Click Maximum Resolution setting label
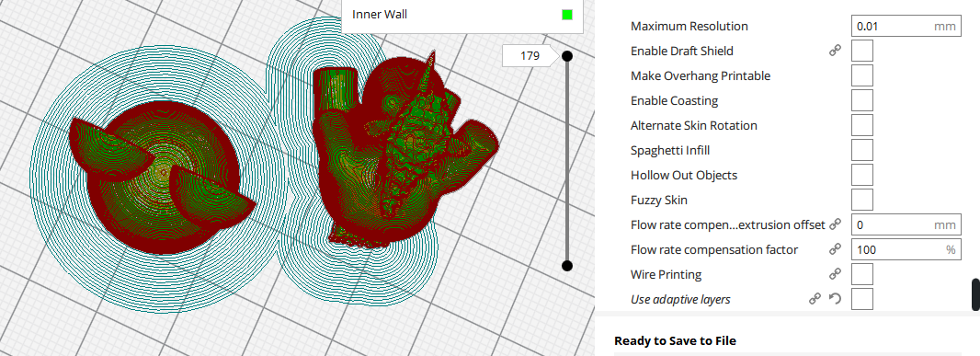The image size is (980, 356). [689, 27]
